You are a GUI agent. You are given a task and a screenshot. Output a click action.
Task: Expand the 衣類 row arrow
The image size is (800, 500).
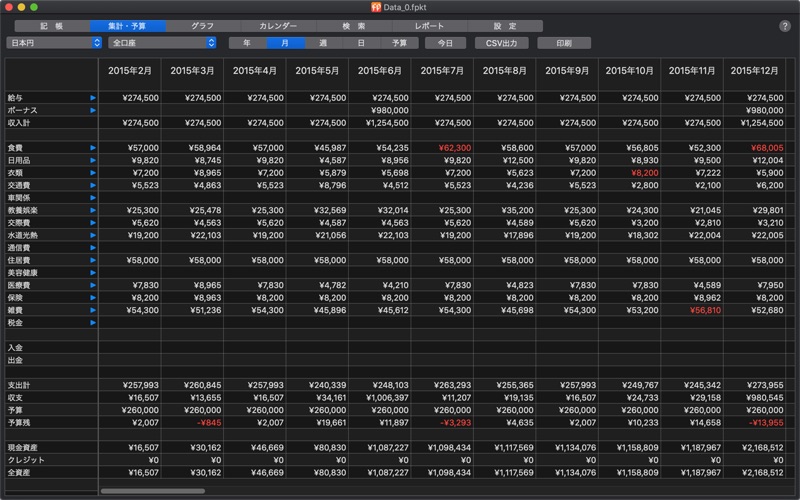[x=93, y=173]
